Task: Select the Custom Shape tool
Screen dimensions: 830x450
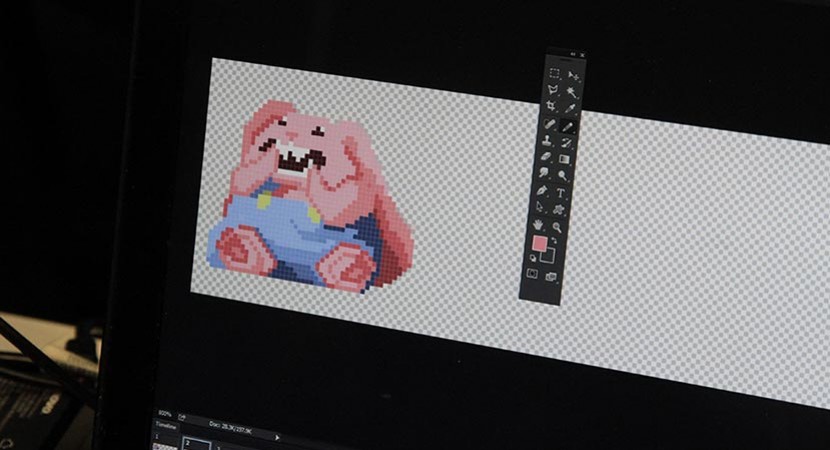Action: (558, 210)
